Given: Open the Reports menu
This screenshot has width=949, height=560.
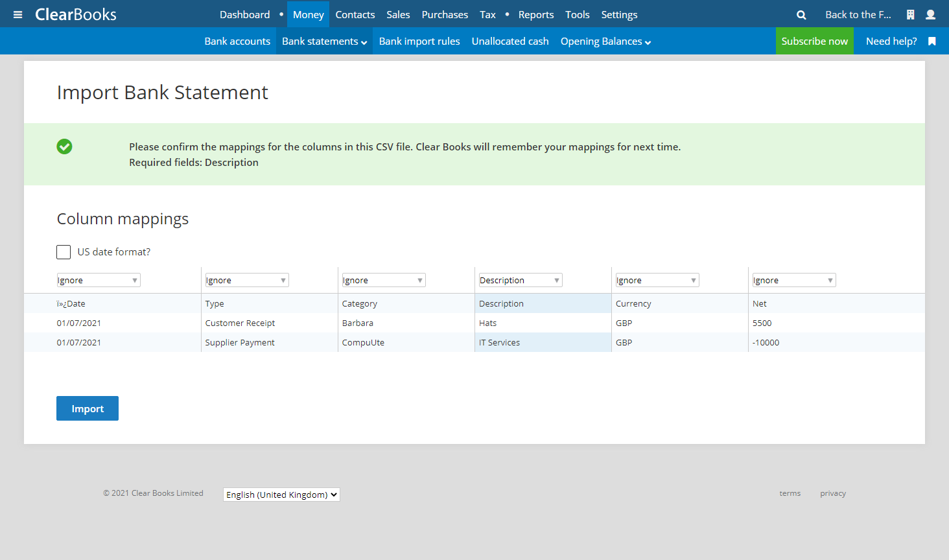Looking at the screenshot, I should (535, 14).
